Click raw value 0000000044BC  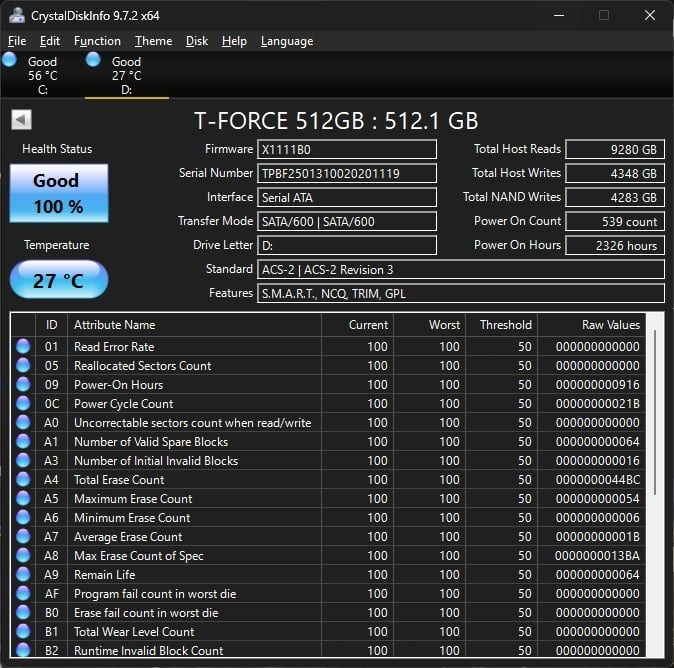pyautogui.click(x=597, y=480)
